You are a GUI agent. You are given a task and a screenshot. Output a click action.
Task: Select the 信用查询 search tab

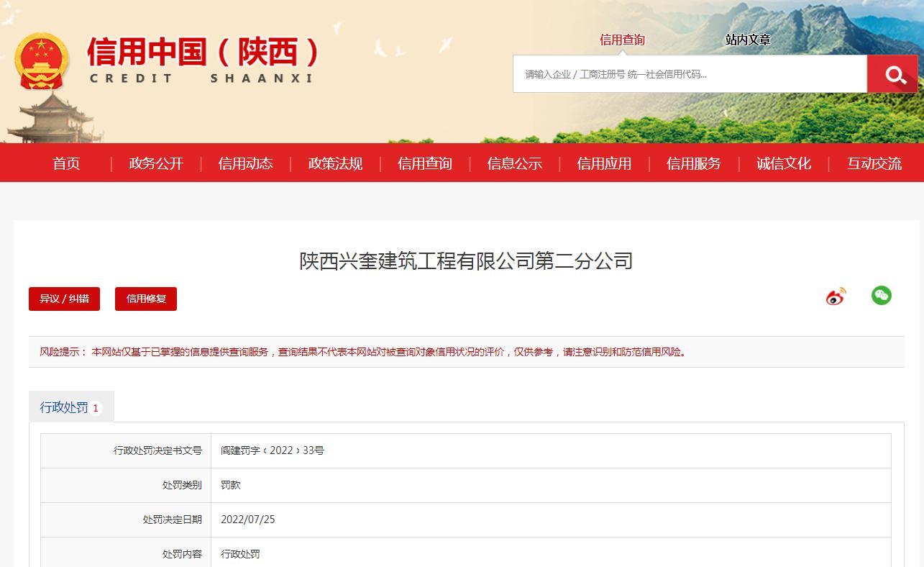(x=622, y=40)
